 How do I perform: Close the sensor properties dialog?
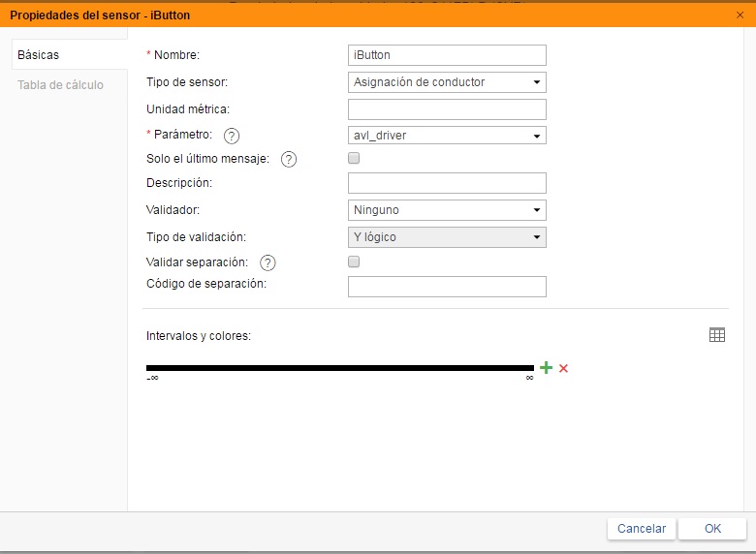click(740, 15)
